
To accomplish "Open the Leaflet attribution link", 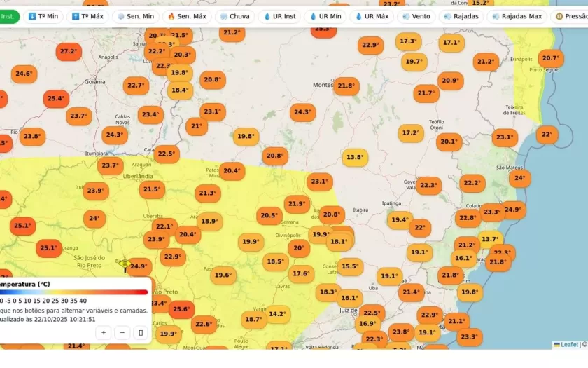I will tap(568, 344).
